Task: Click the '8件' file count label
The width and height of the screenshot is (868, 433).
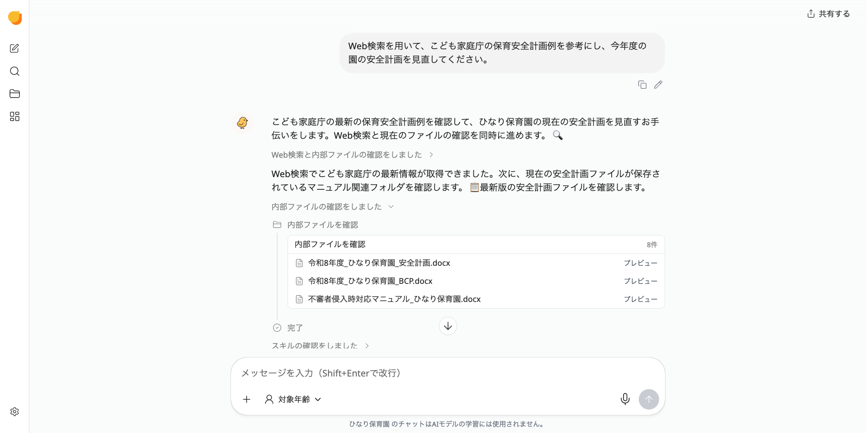Action: (x=652, y=245)
